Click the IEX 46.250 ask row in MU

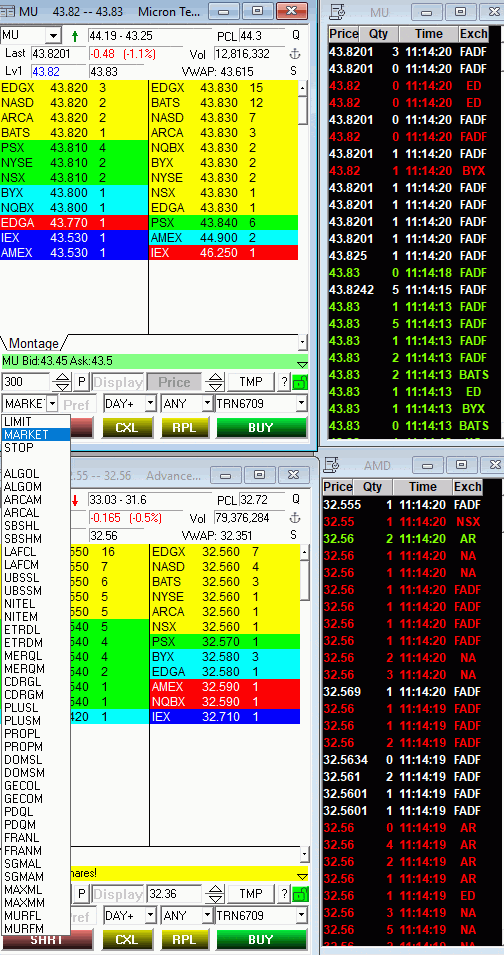click(225, 252)
